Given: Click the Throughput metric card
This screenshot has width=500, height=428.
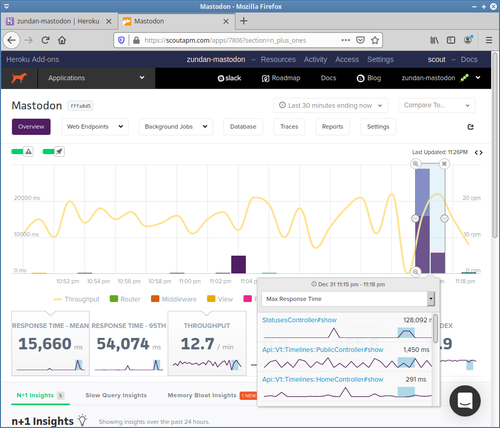Looking at the screenshot, I should click(207, 343).
